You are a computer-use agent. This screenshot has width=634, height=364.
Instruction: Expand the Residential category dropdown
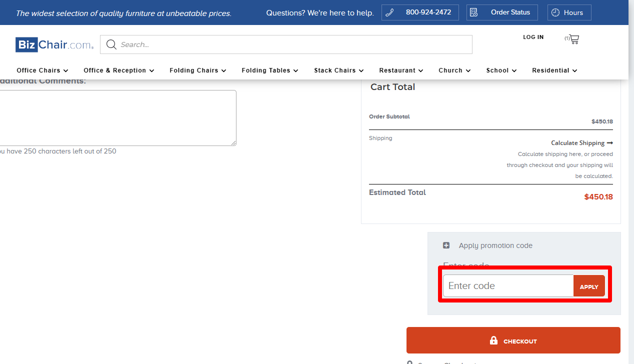coord(574,70)
